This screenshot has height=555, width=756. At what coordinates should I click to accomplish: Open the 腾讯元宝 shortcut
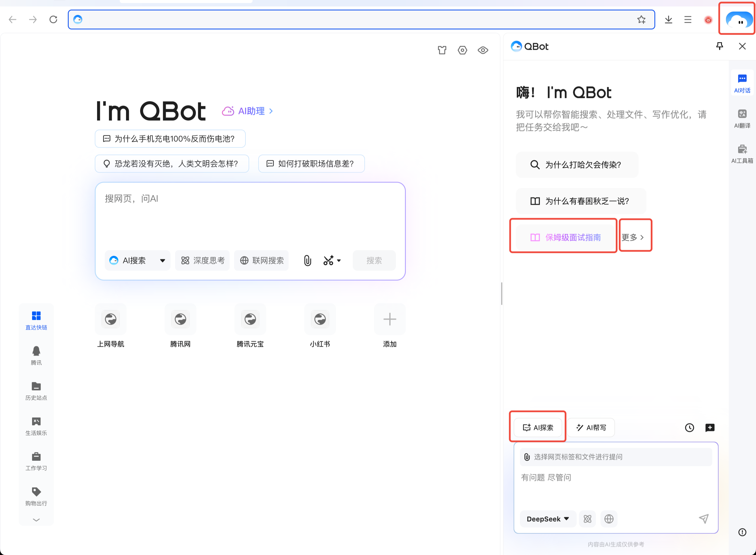pyautogui.click(x=250, y=325)
